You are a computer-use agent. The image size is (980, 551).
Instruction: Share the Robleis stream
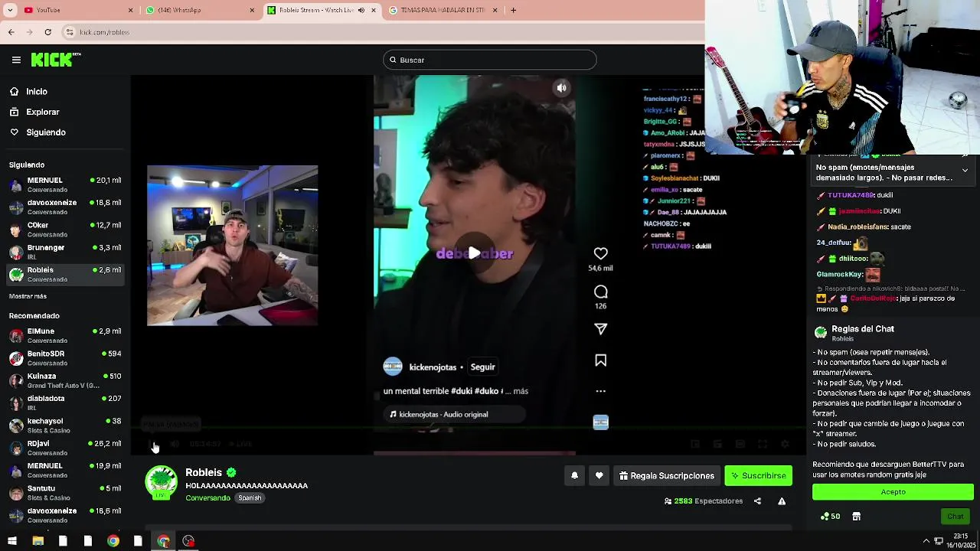point(757,501)
